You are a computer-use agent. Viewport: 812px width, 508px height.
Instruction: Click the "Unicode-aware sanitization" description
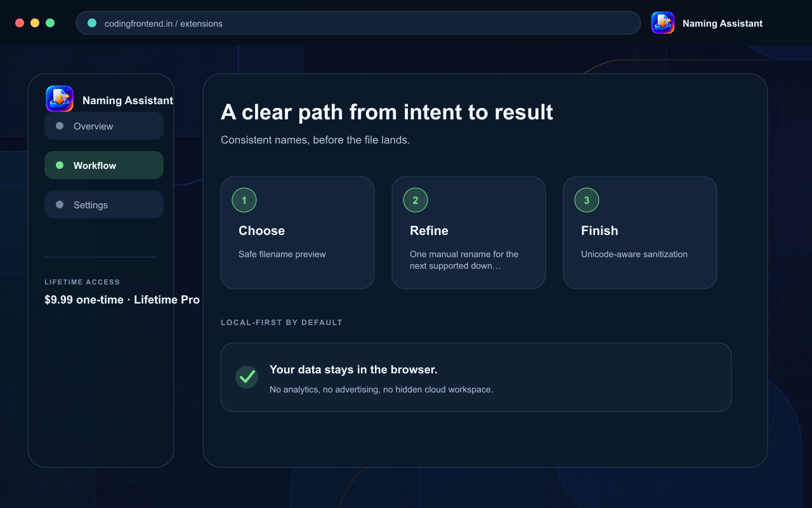(634, 254)
